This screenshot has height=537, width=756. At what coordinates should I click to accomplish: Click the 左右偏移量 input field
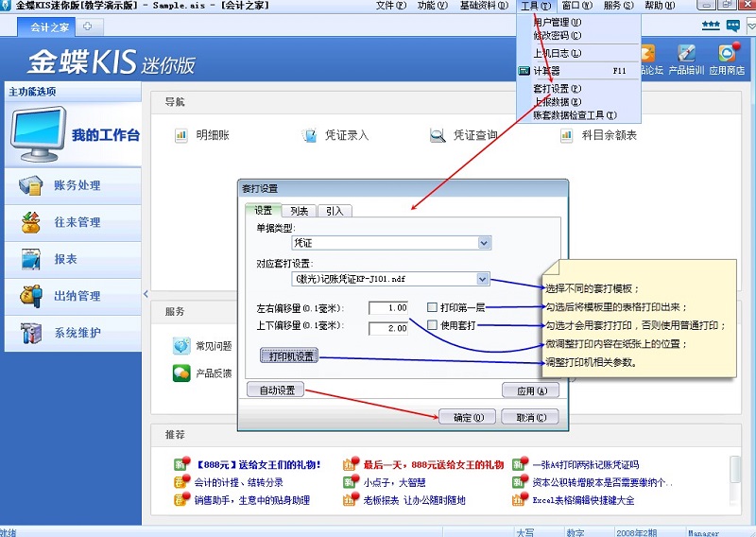pos(388,308)
